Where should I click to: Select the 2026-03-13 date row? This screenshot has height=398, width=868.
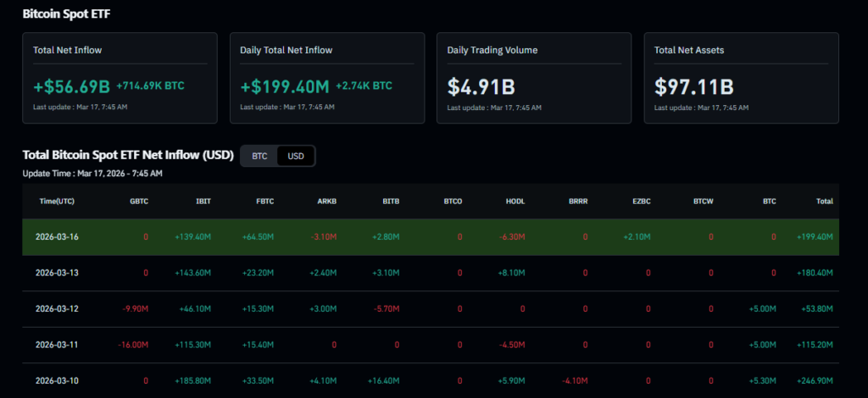click(x=430, y=273)
